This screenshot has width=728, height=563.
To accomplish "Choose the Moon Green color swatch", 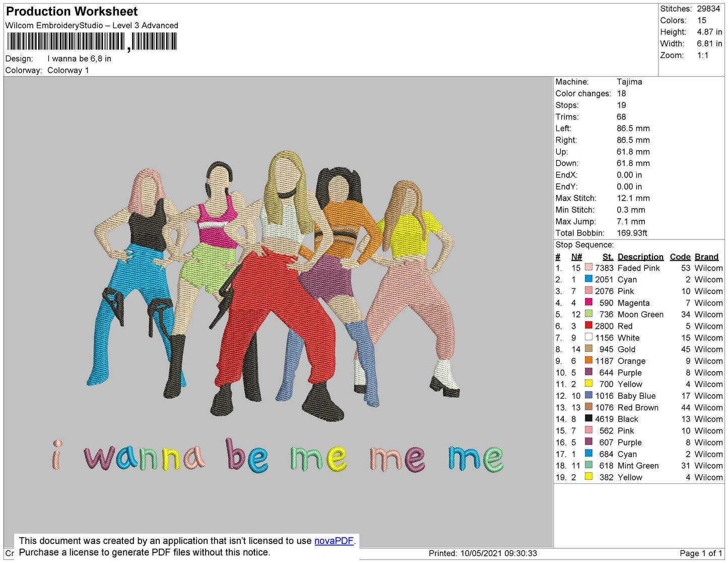I will tap(588, 313).
